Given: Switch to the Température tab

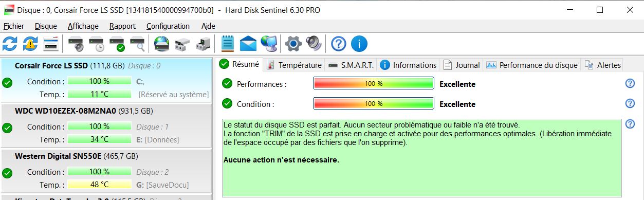Looking at the screenshot, I should pyautogui.click(x=294, y=65).
